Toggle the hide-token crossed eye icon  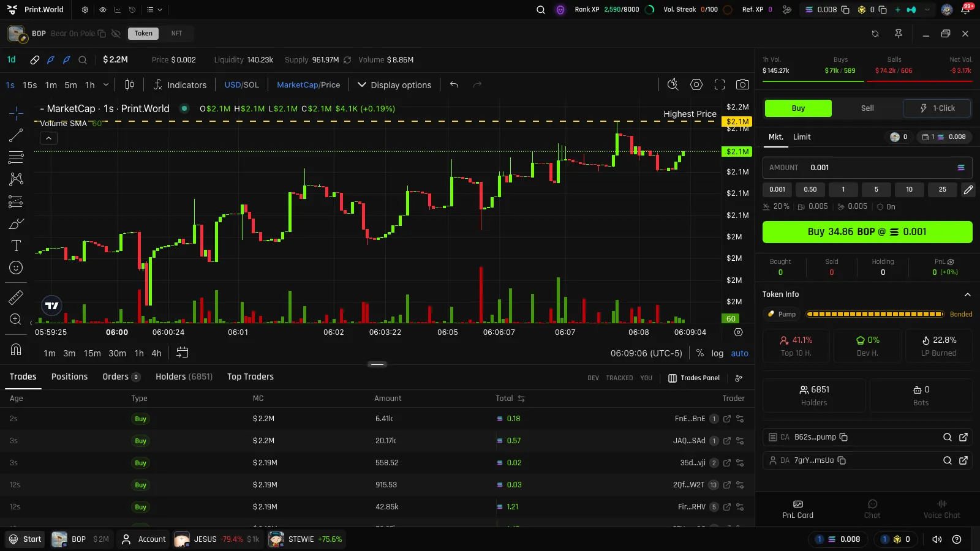pyautogui.click(x=116, y=34)
